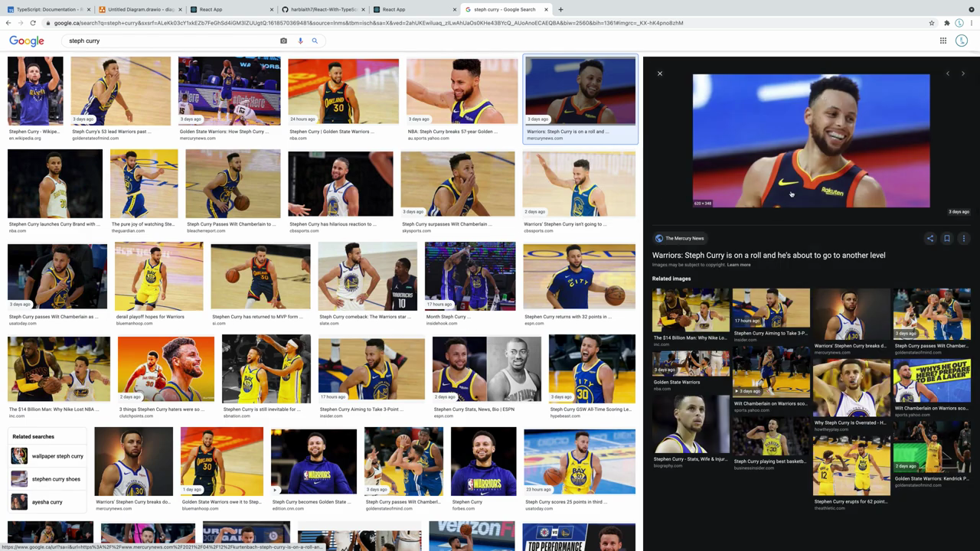Select related search 'wallpaper steph curry'

48,456
